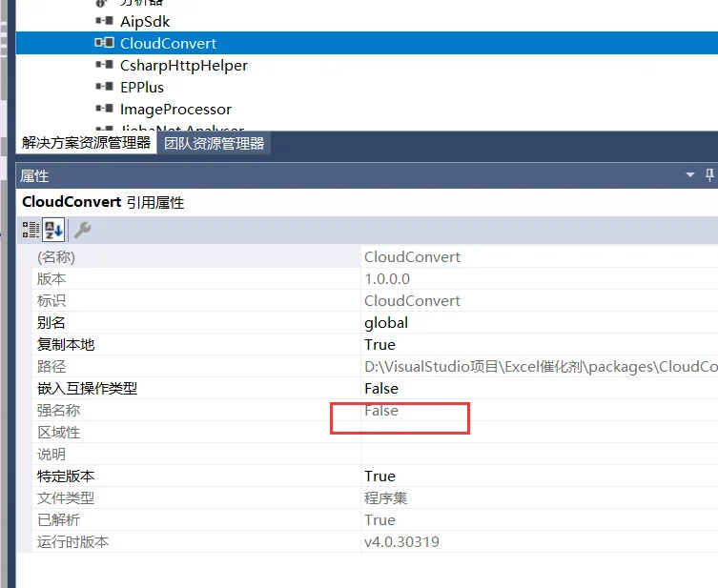Click the CloudConvert reference icon

click(x=104, y=43)
